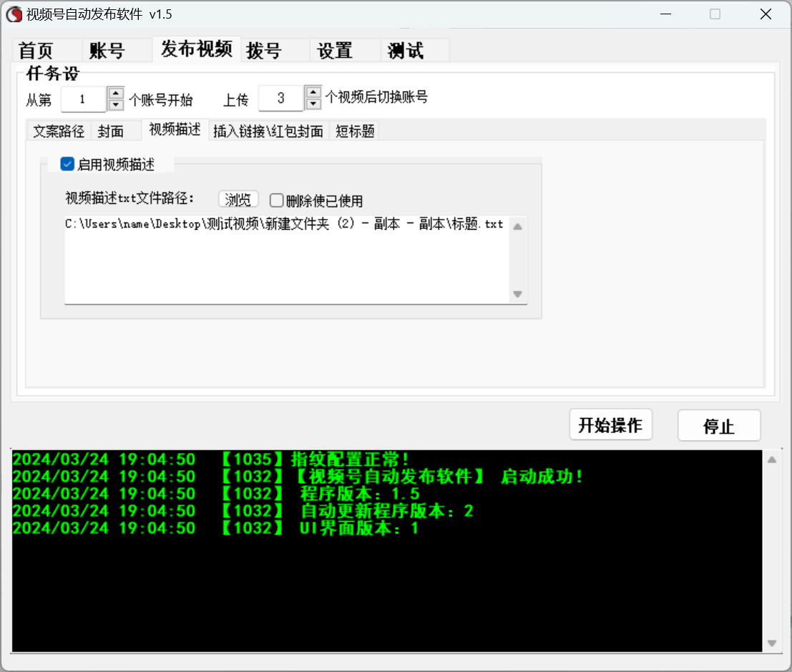The width and height of the screenshot is (792, 672).
Task: Click the 停止 button
Action: point(719,425)
